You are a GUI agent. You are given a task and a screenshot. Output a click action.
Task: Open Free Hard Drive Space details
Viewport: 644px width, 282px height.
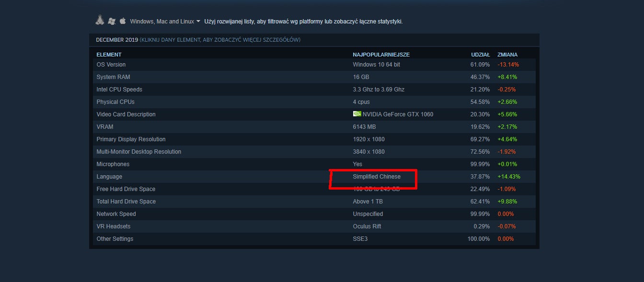(314, 189)
